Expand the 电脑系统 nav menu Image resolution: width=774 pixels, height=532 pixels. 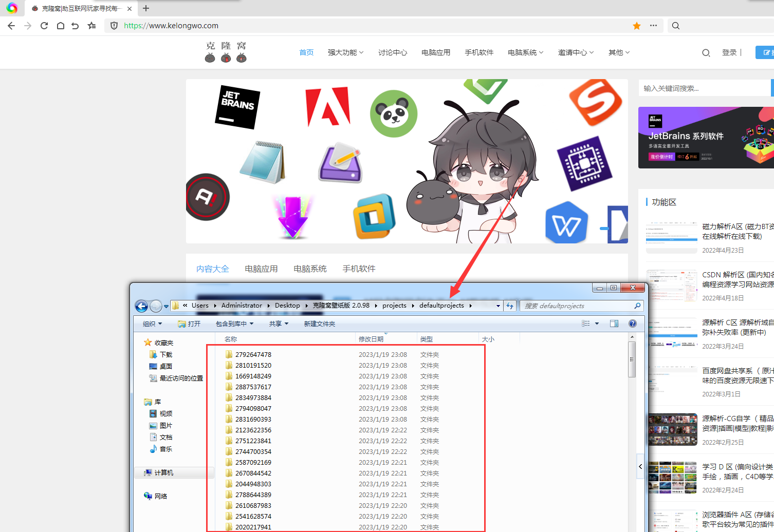[525, 52]
